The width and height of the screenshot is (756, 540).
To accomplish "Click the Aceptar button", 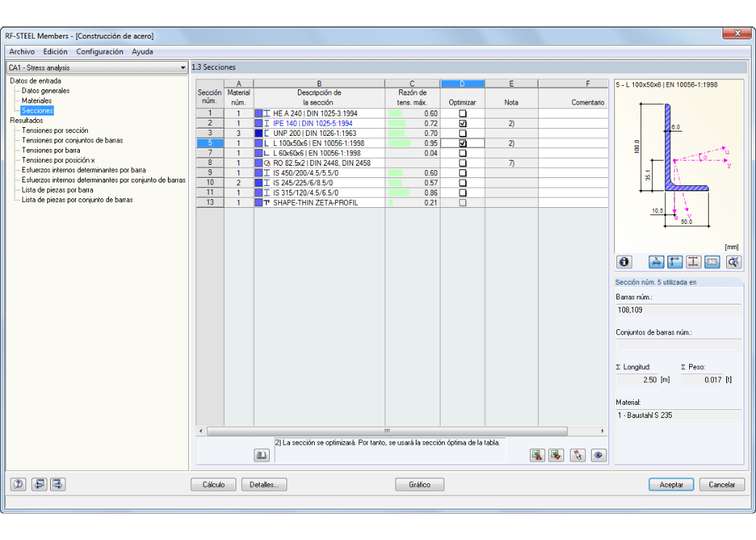I will pyautogui.click(x=671, y=485).
